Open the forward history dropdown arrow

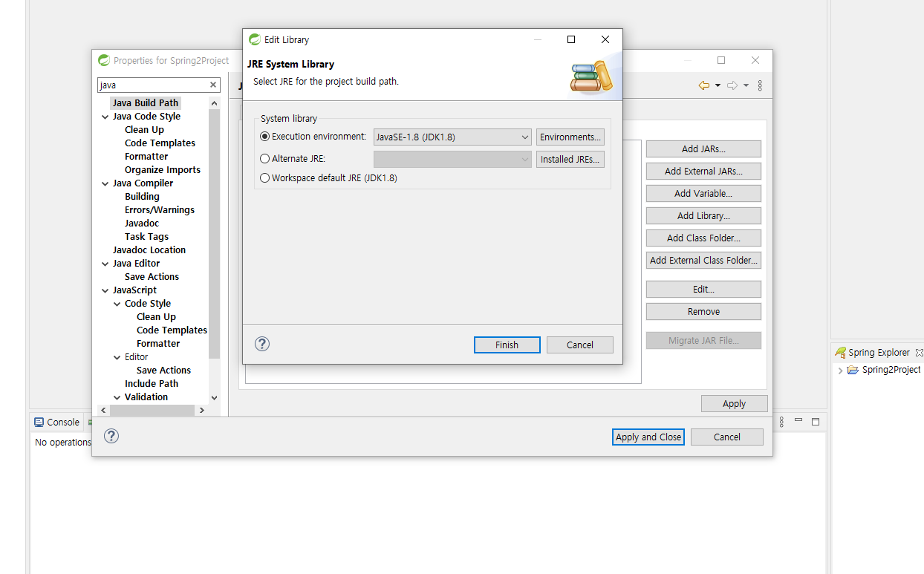746,86
